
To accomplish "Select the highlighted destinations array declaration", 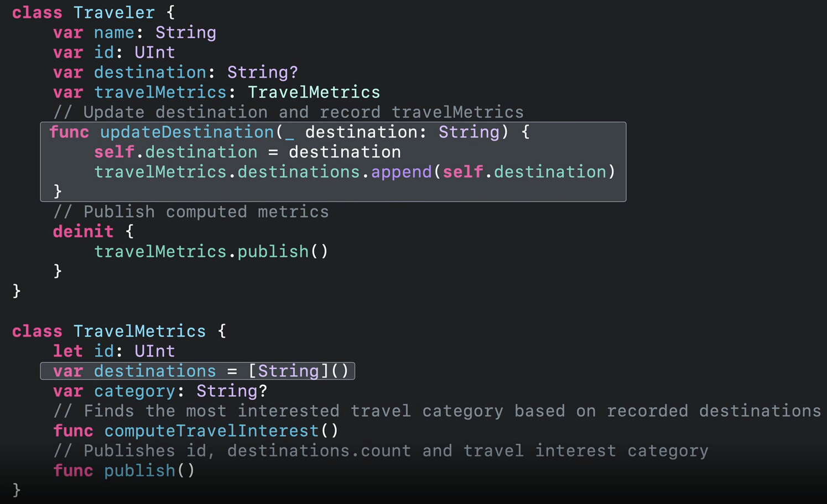I will point(197,371).
